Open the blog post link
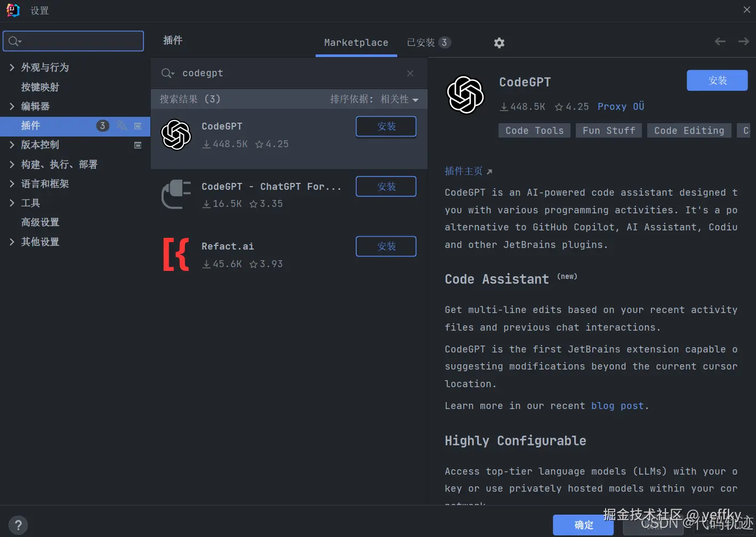This screenshot has height=537, width=756. [x=617, y=406]
